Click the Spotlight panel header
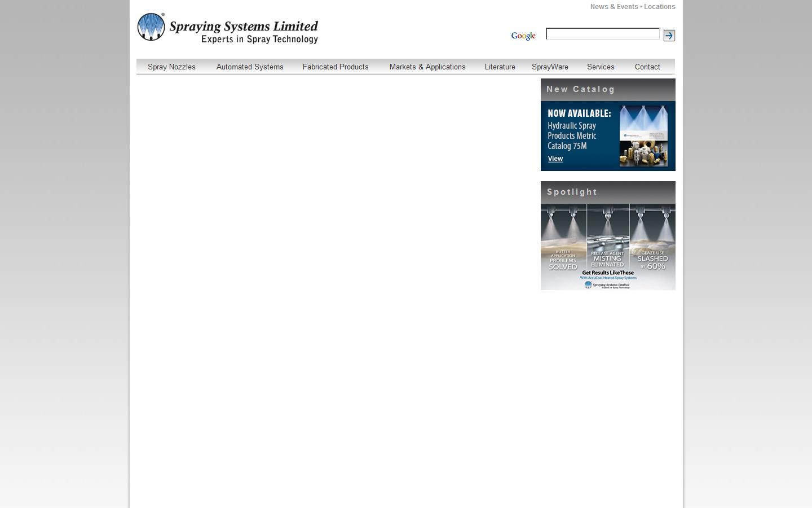 point(572,192)
